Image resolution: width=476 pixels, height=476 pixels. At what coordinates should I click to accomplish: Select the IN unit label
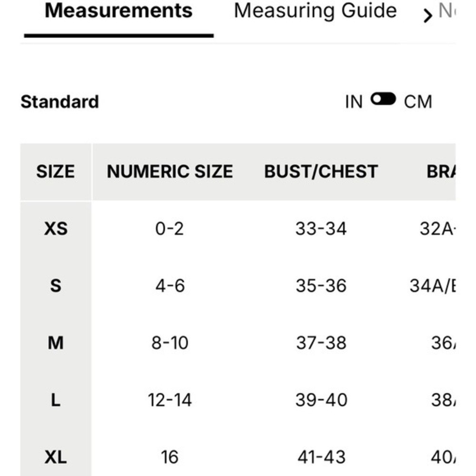coord(354,102)
